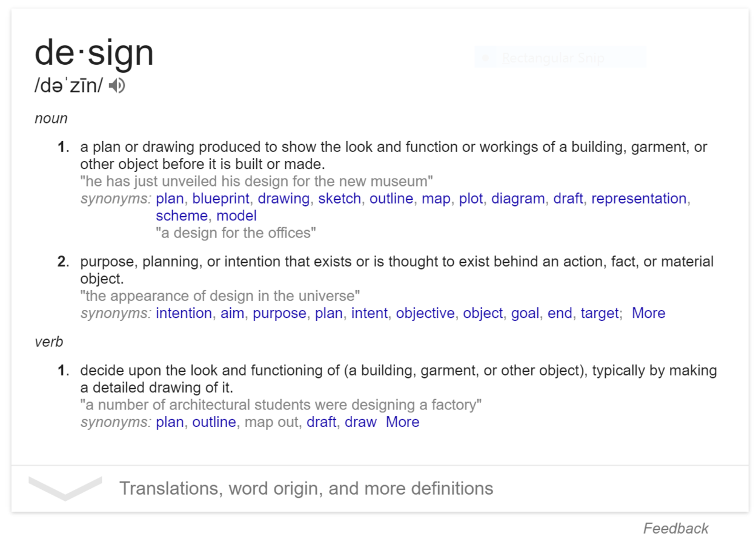Open synonym 'intent'
Image resolution: width=756 pixels, height=545 pixels.
click(370, 313)
